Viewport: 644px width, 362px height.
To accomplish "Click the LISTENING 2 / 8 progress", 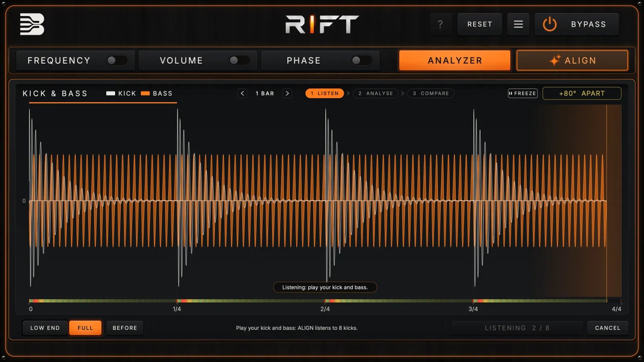I will pyautogui.click(x=517, y=328).
